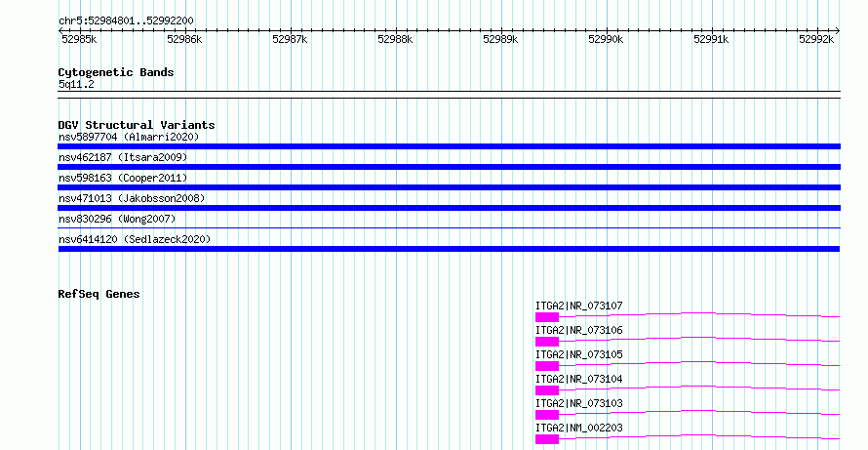Click the blue bar under nsv462187

449,167
